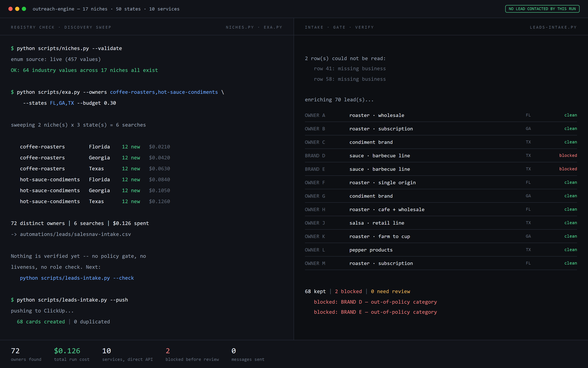Click '0 duplicated' text
This screenshot has height=368, width=588.
coord(92,322)
